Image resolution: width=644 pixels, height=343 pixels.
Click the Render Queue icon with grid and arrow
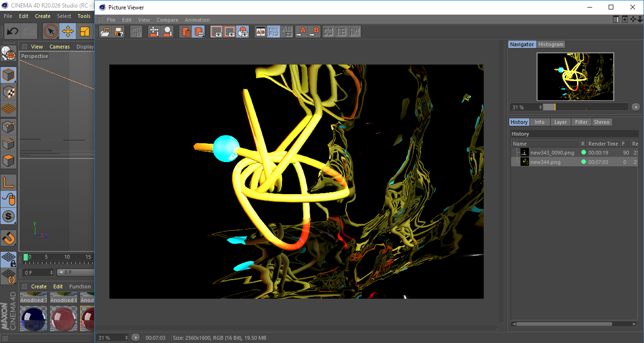pyautogui.click(x=154, y=32)
